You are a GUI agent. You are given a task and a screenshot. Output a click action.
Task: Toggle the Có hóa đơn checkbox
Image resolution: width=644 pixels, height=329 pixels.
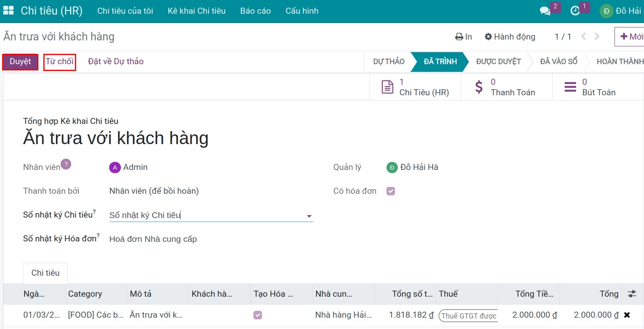click(x=391, y=191)
